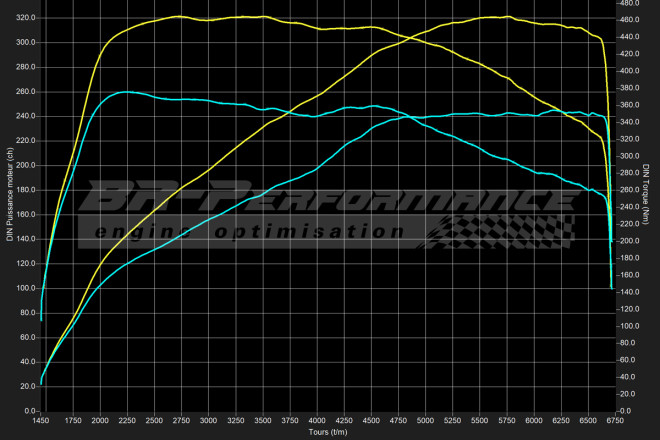This screenshot has height=440, width=660.
Task: Select the "DIN Puissance moteur (ch)" axis title
Action: (x=9, y=197)
